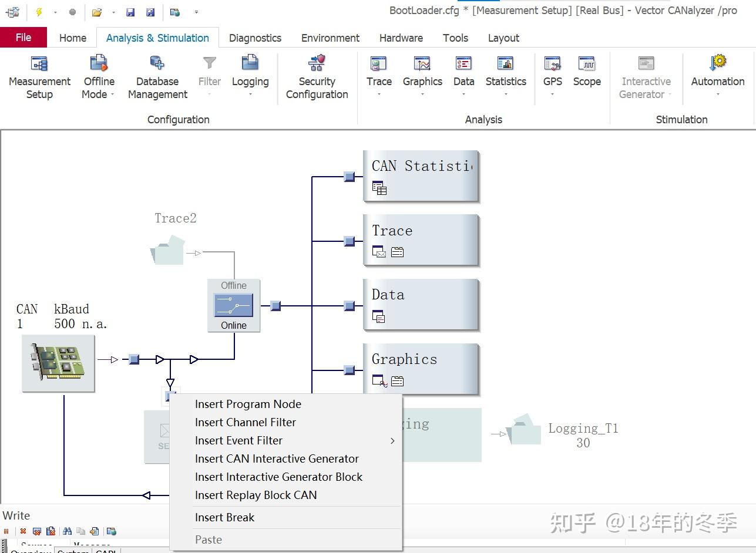Screen dimensions: 756x553
Task: Choose Insert Program Node from the context menu
Action: (248, 404)
